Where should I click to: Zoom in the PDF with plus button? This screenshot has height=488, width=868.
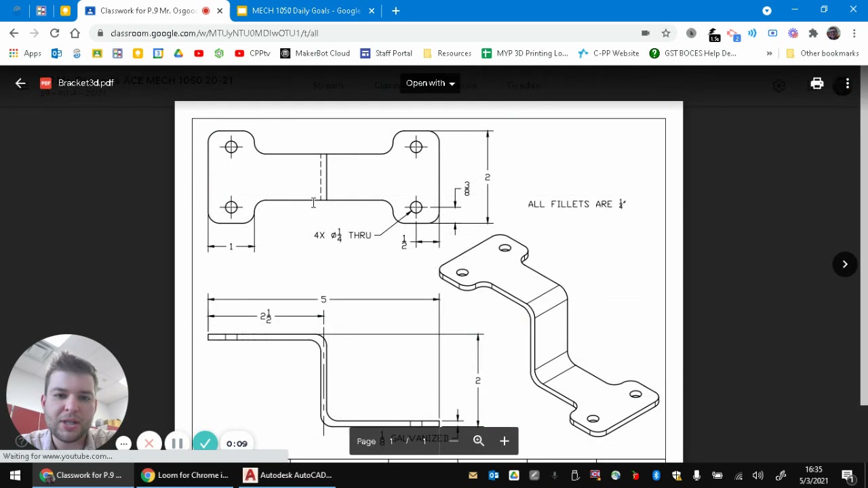coord(505,441)
